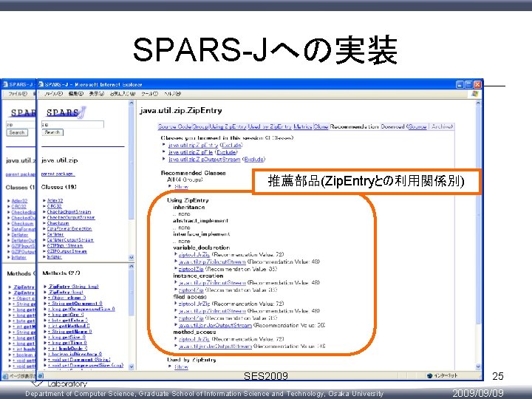Open the Object clone() method link
The width and height of the screenshot is (532, 399).
[x=66, y=298]
